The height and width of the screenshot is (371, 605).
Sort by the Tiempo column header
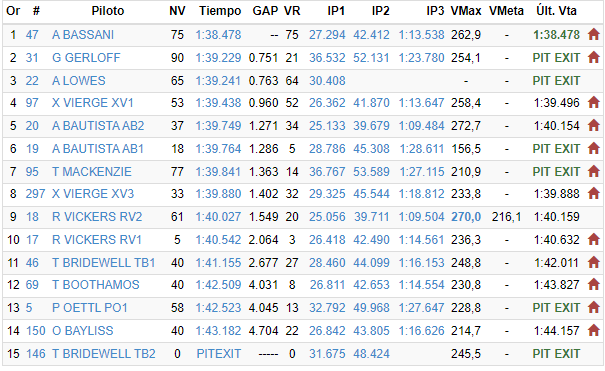220,11
